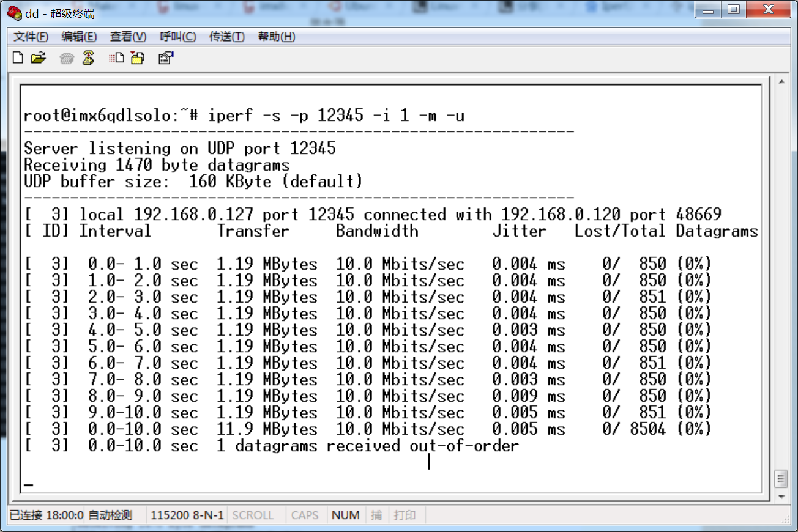
Task: Open the 帮助(H) menu
Action: pos(276,37)
